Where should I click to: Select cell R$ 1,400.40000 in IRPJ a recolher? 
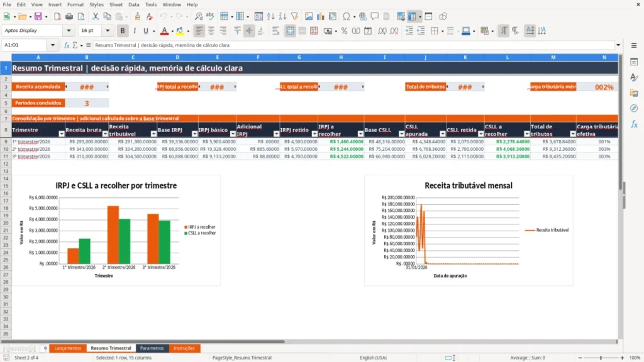(x=341, y=141)
